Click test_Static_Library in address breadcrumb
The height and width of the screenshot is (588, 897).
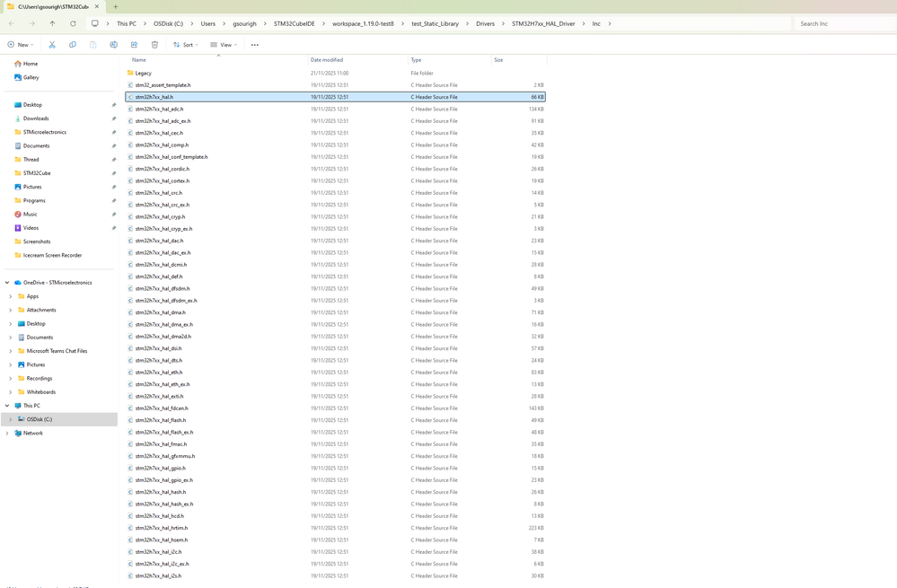pos(435,23)
